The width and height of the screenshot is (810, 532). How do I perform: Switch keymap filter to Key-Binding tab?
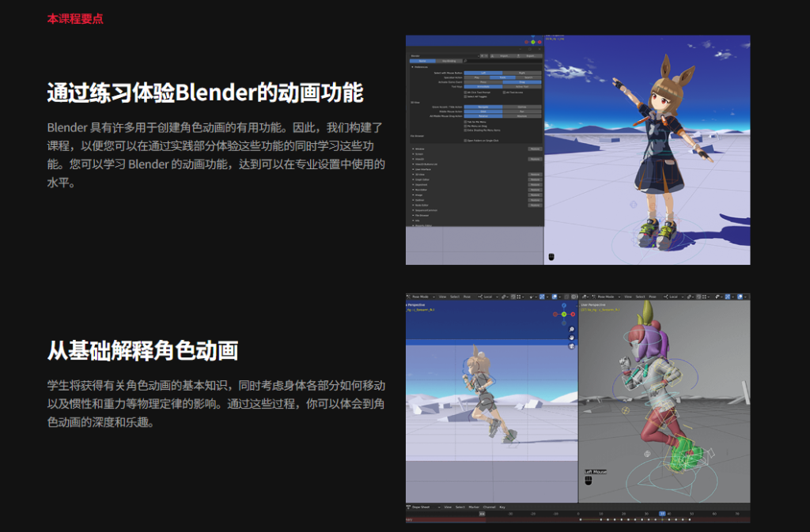point(449,61)
